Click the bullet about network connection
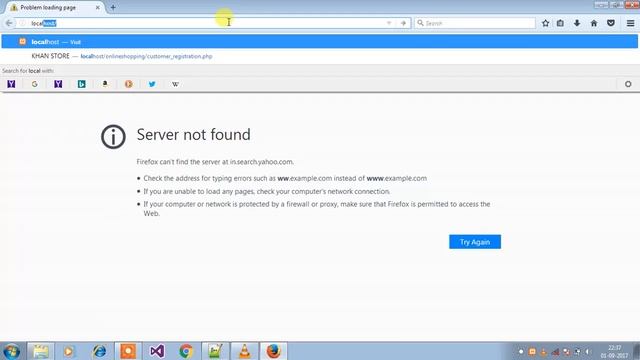This screenshot has height=360, width=640. (x=267, y=191)
